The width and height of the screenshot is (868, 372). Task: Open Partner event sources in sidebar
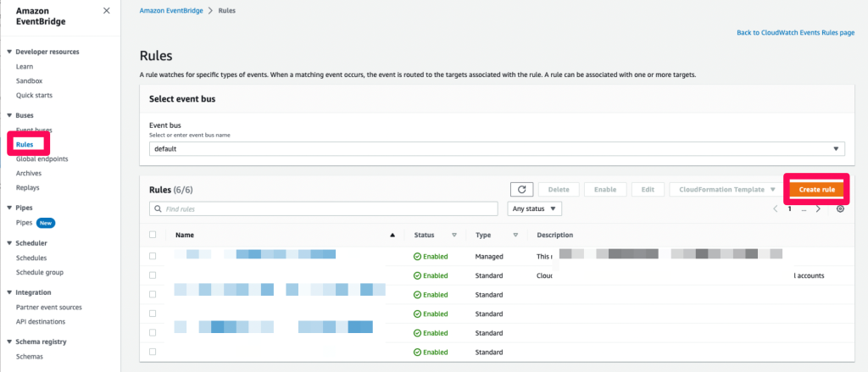tap(49, 308)
